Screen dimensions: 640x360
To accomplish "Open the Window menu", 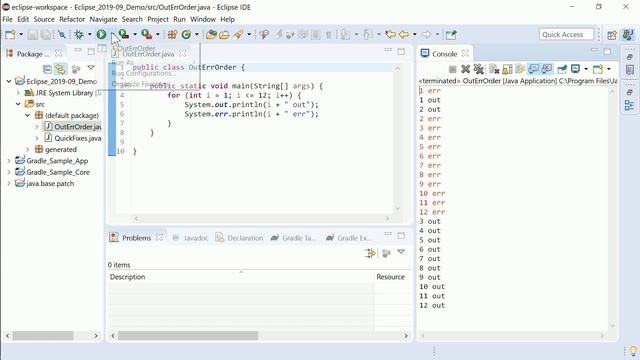I will pos(203,19).
